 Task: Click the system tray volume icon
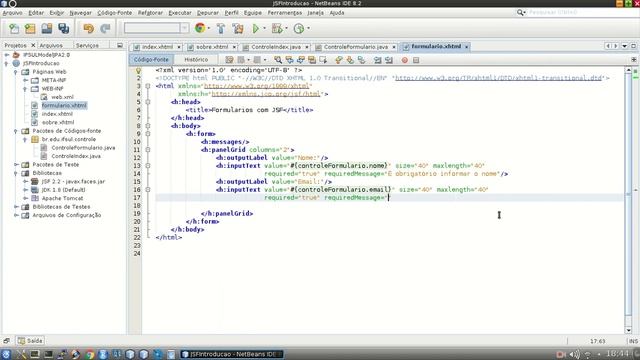tap(574, 354)
